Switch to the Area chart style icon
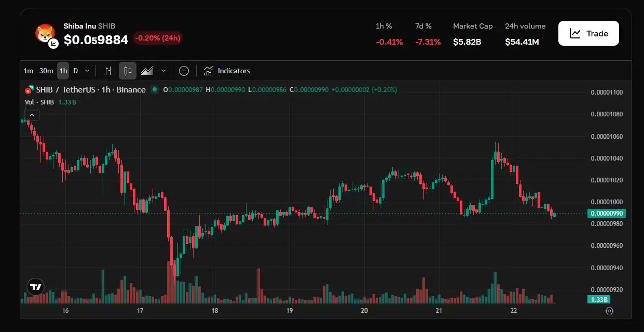The width and height of the screenshot is (644, 332). point(147,71)
